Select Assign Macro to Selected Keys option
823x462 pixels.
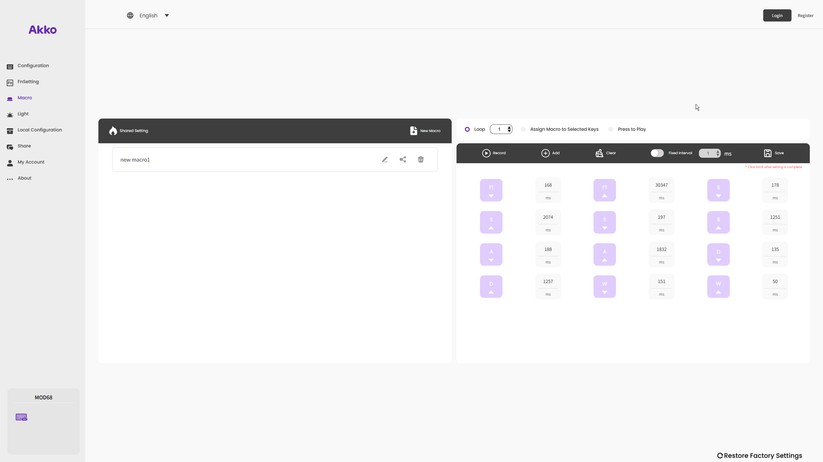tap(523, 129)
